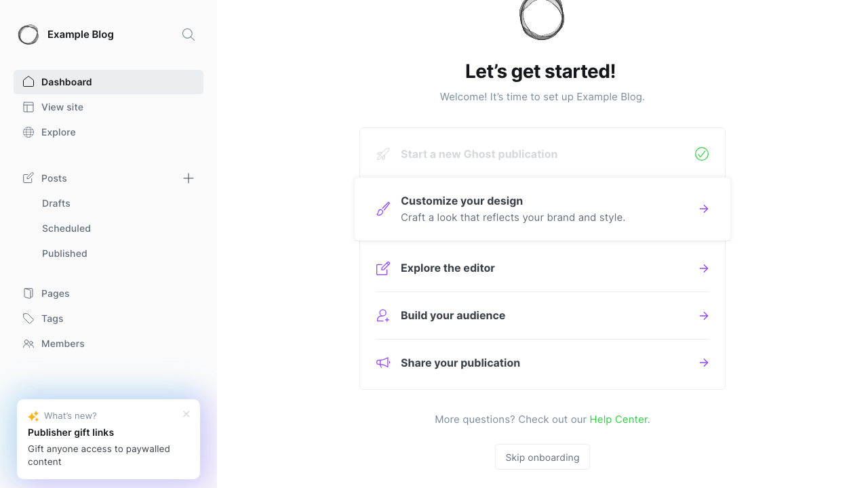Click the Explore the editor pencil icon
Viewport: 868px width, 488px height.
click(x=383, y=268)
